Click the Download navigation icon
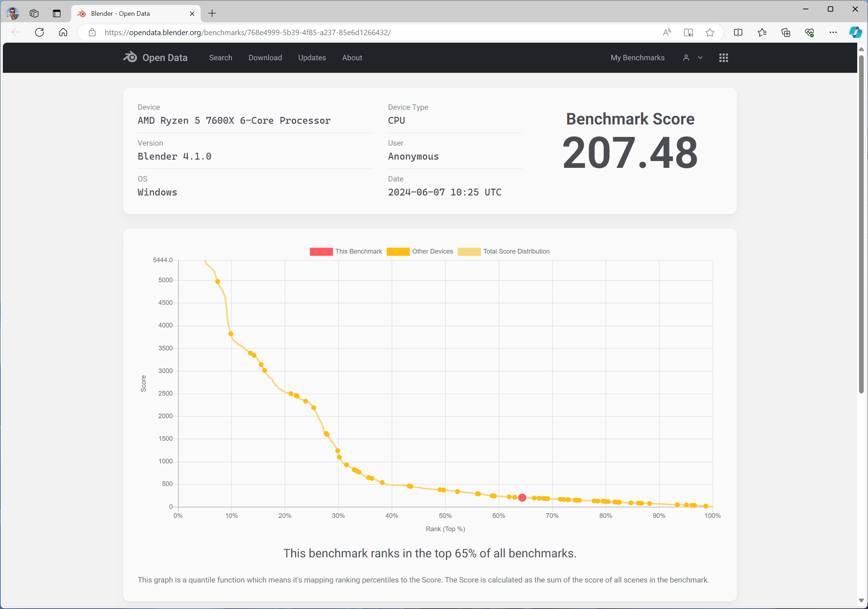Image resolution: width=868 pixels, height=609 pixels. [x=265, y=57]
